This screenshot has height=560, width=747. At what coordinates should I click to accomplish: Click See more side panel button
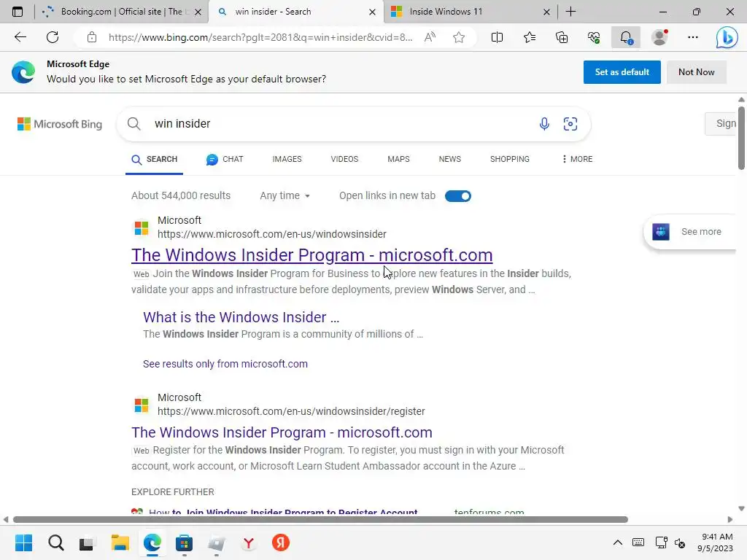pyautogui.click(x=690, y=232)
